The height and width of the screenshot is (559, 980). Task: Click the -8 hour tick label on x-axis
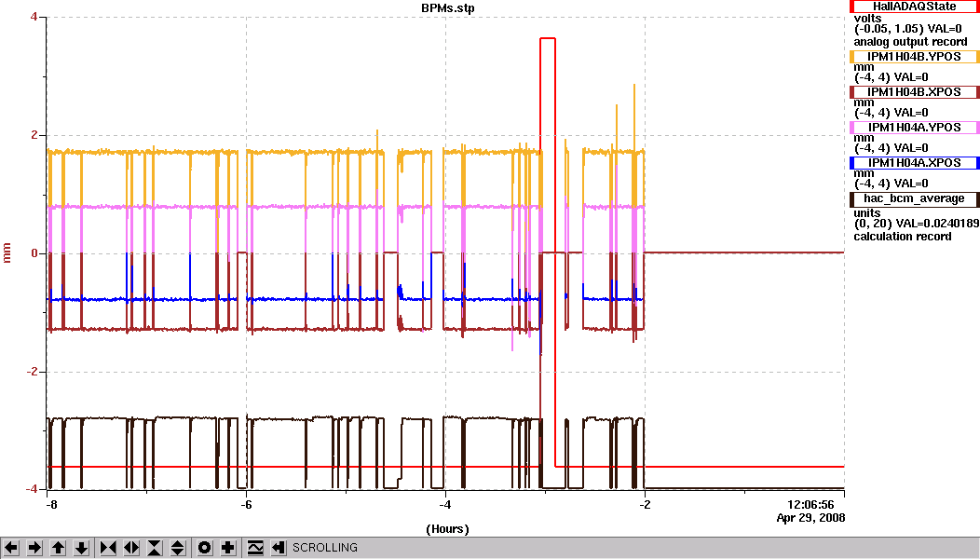pyautogui.click(x=51, y=505)
